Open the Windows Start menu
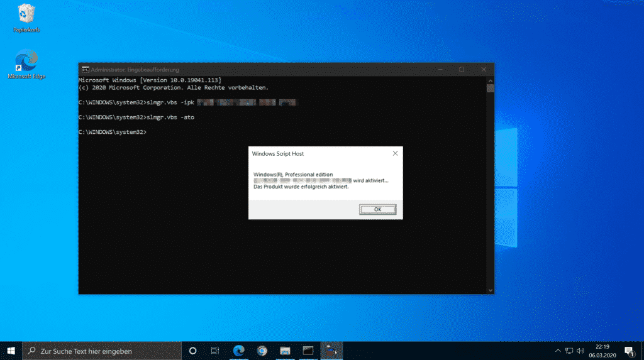 click(11, 351)
